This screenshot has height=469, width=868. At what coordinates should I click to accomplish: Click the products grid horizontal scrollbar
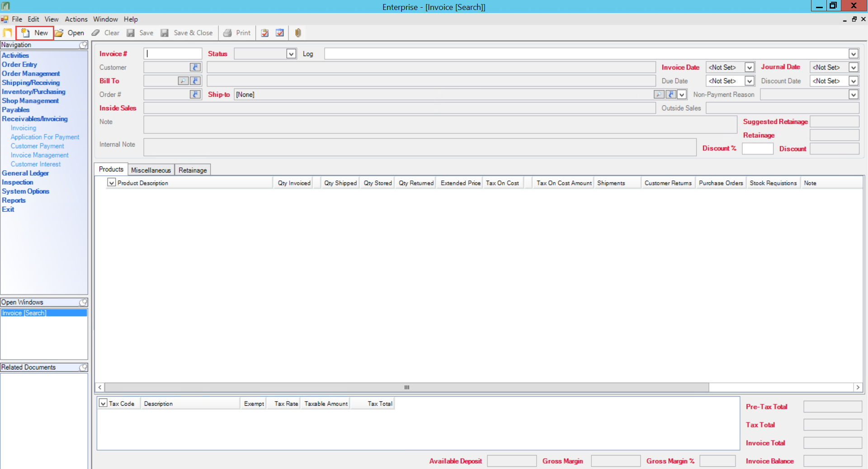click(x=406, y=388)
